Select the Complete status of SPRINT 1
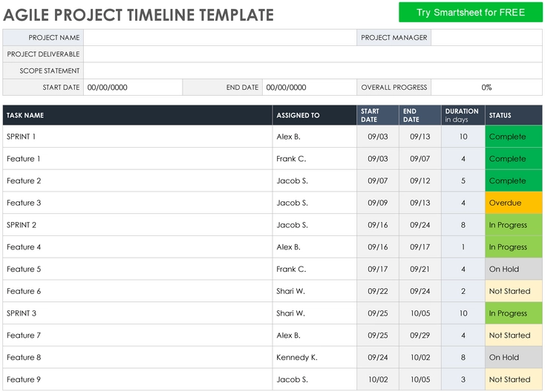Viewport: 545px width, 392px height. pos(514,137)
